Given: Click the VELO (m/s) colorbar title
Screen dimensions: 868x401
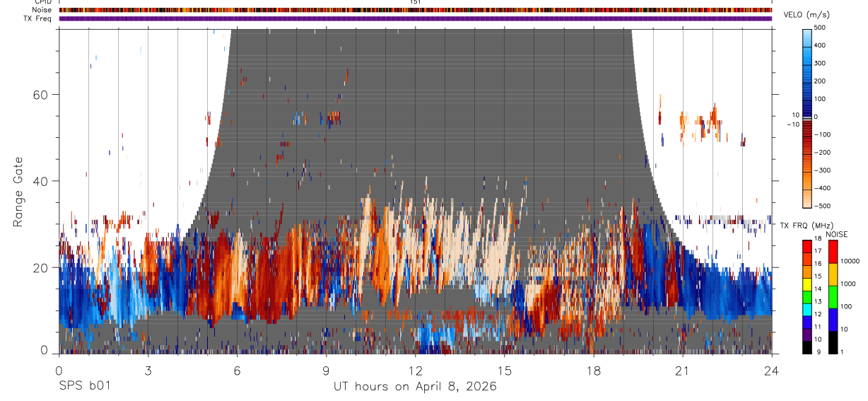Looking at the screenshot, I should 808,15.
